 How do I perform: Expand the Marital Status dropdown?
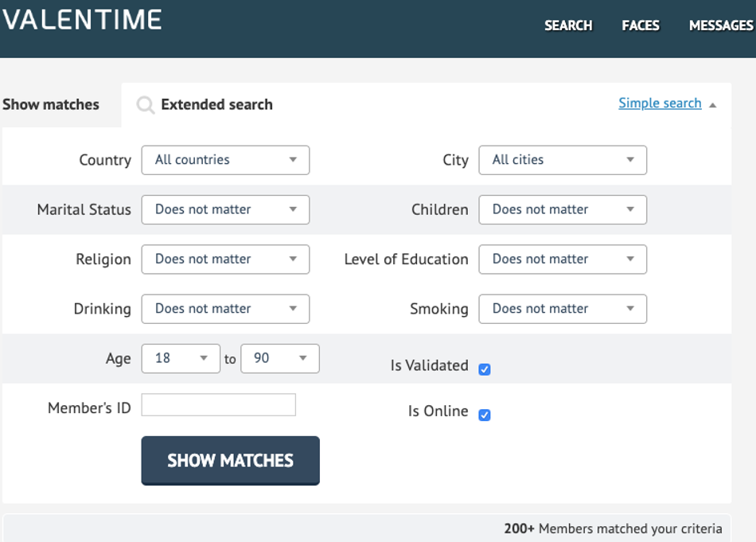click(225, 210)
